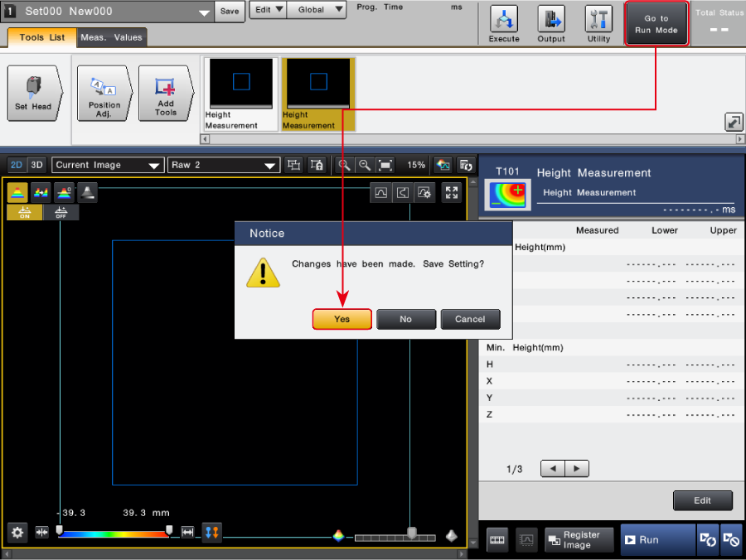746x560 pixels.
Task: Click the right handle of color range slider
Action: coord(169,530)
